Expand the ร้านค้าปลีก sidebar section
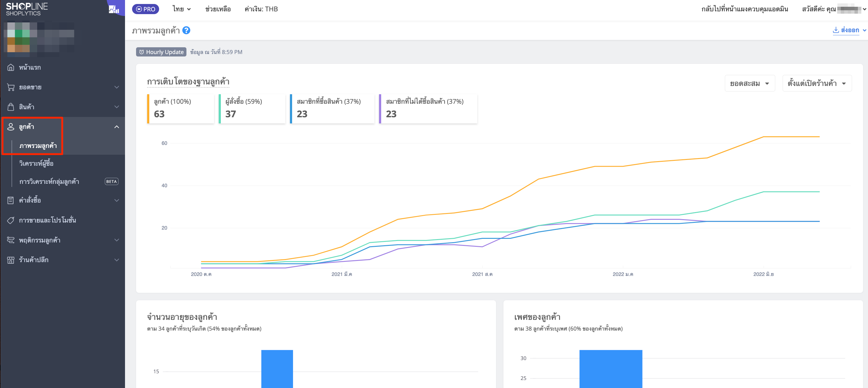The image size is (868, 388). pyautogui.click(x=117, y=260)
